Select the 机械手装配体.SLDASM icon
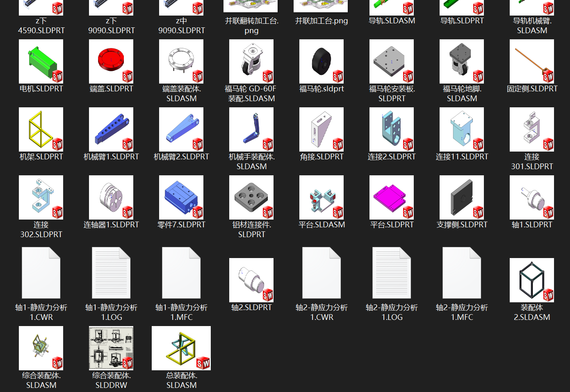Image resolution: width=570 pixels, height=392 pixels. [x=251, y=129]
